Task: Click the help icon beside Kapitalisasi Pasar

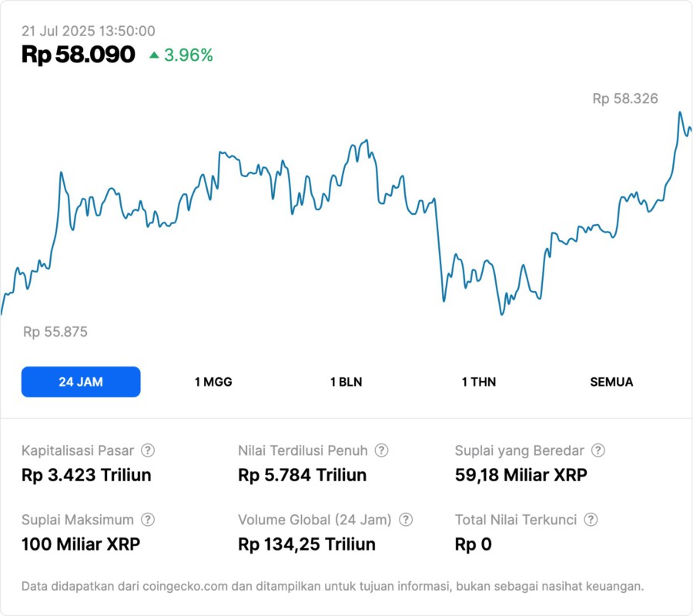Action: pos(148,450)
